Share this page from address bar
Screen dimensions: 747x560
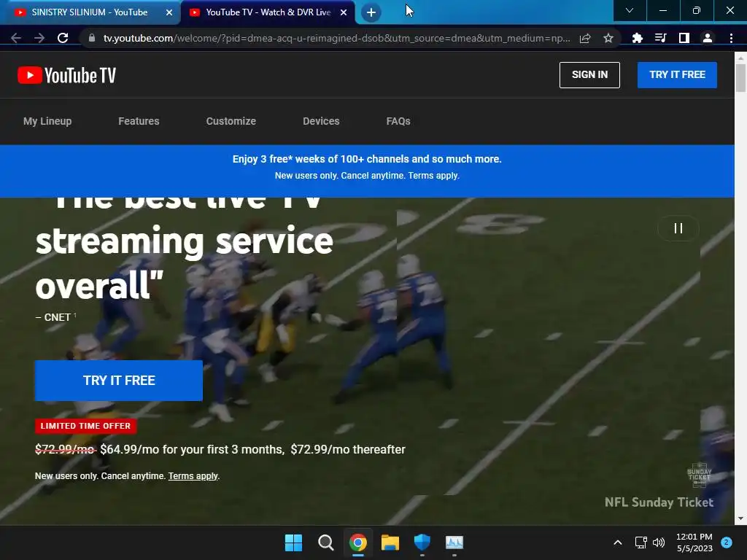coord(585,38)
